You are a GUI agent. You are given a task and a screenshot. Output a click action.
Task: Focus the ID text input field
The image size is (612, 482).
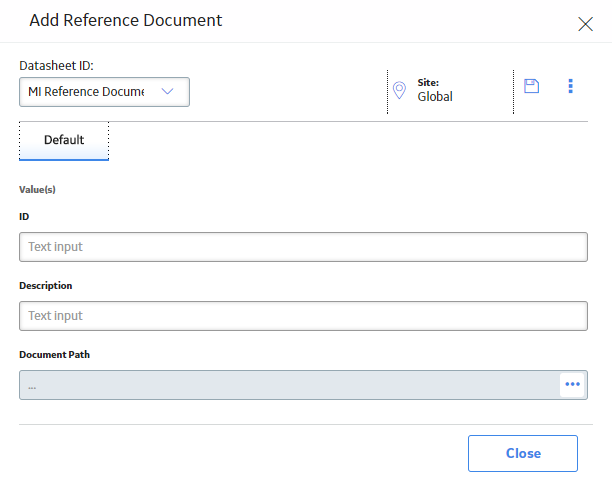303,247
